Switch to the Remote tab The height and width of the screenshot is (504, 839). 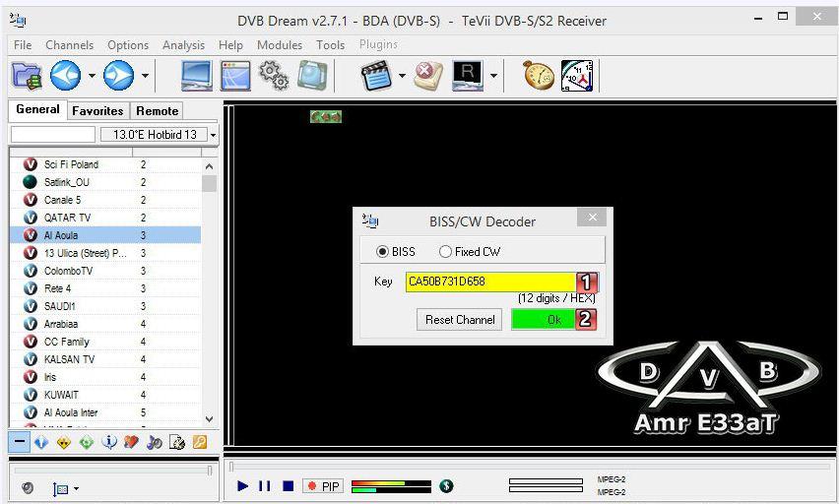157,111
